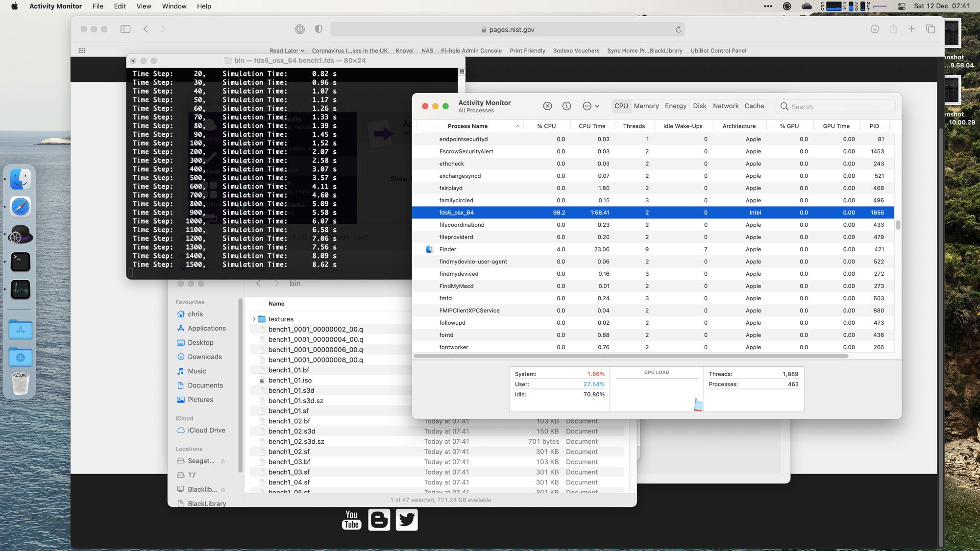Switch to the CPU tab
This screenshot has height=551, width=980.
pos(621,106)
